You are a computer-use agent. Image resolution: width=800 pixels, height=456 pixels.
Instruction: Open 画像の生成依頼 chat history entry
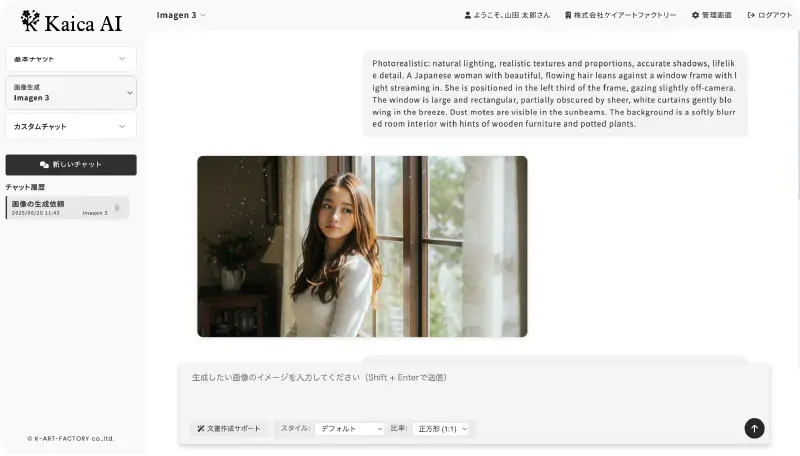66,208
